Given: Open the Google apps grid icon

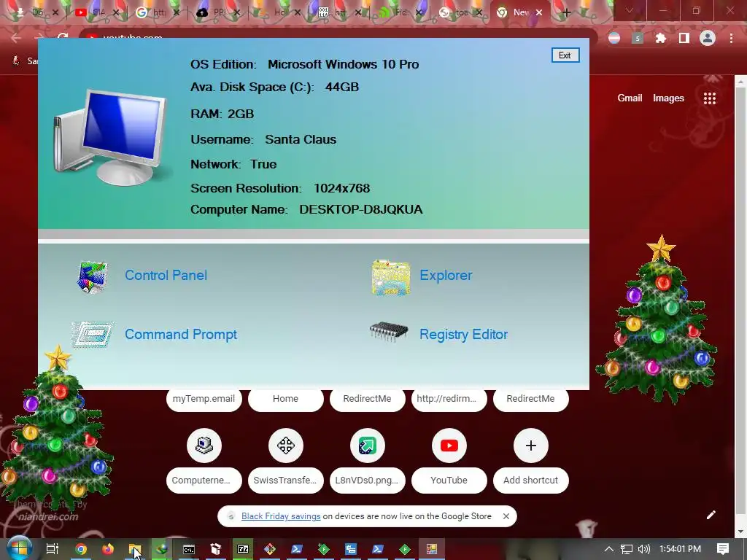Looking at the screenshot, I should point(710,98).
